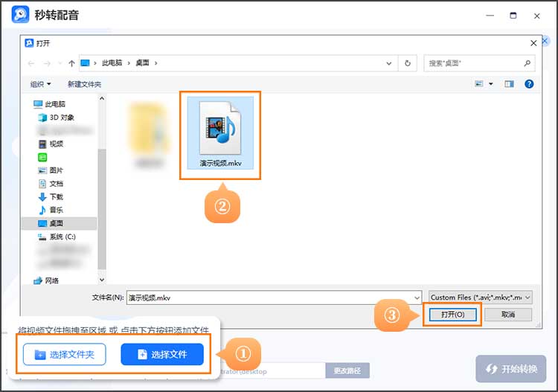Click the 搜索"桌面" search field
The height and width of the screenshot is (392, 558).
click(x=476, y=63)
